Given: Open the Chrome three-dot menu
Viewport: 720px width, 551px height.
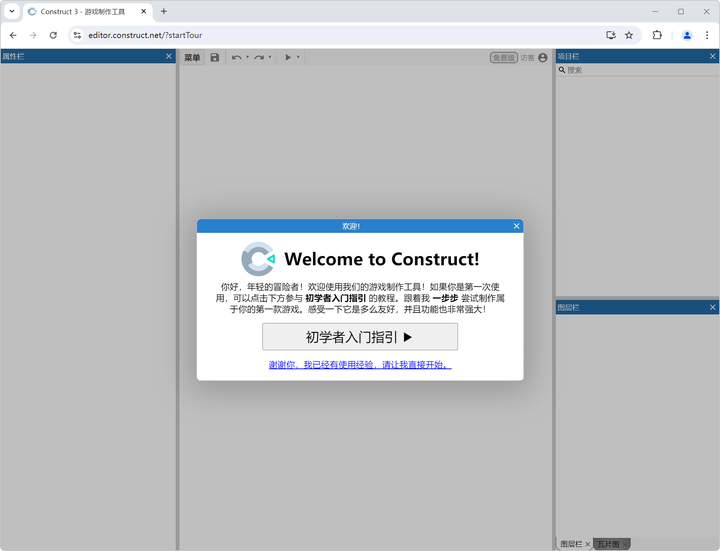Looking at the screenshot, I should tap(707, 35).
